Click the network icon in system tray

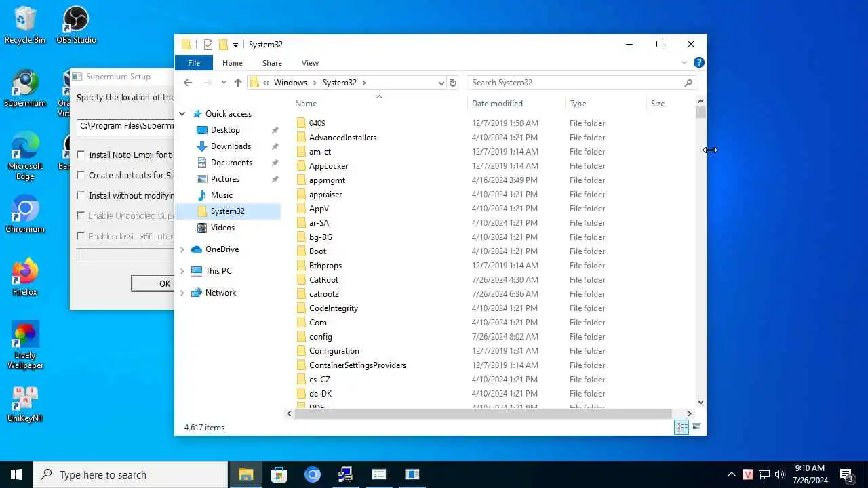[764, 474]
